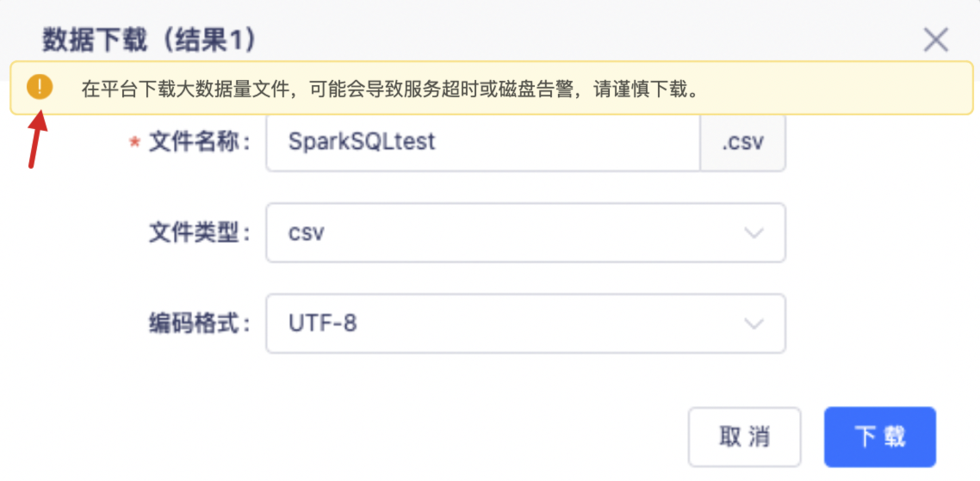The width and height of the screenshot is (980, 481).
Task: Close the 数据下载 dialog with the X icon
Action: click(935, 40)
